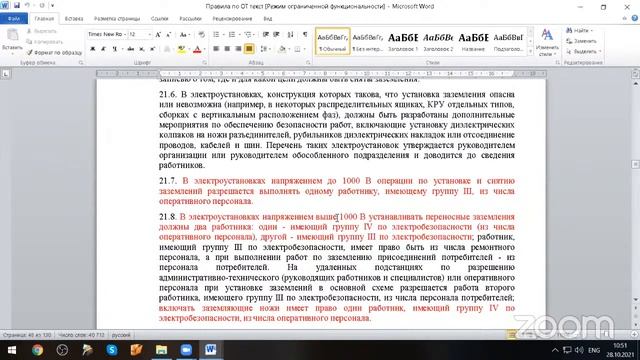
Task: Switch to Рассылки tab
Action: 190,19
